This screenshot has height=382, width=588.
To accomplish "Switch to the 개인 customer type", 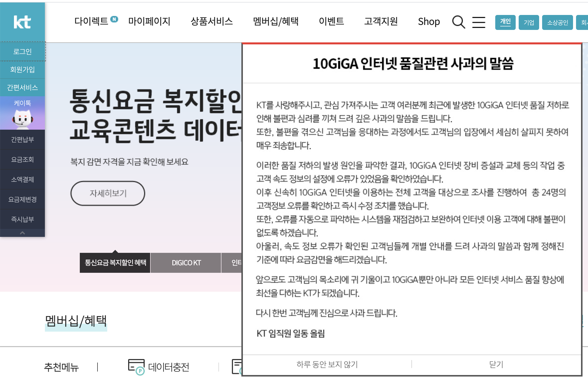I will pos(505,22).
